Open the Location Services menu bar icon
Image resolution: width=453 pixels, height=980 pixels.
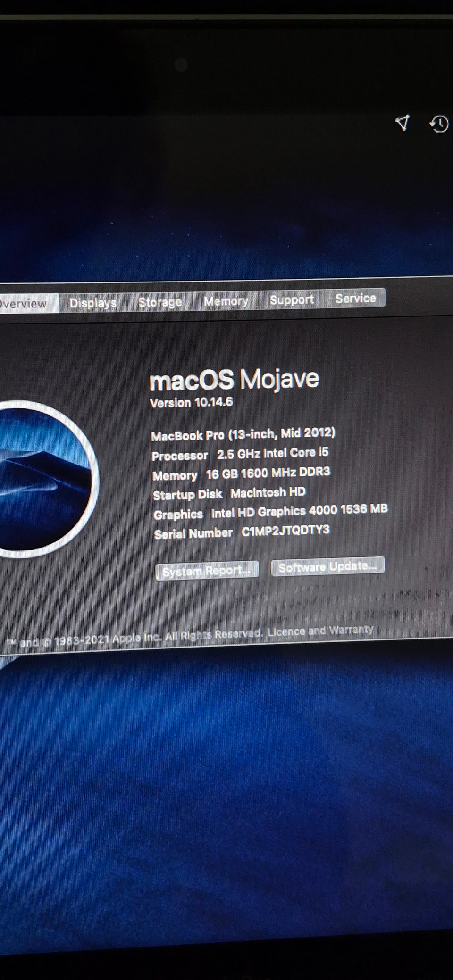pyautogui.click(x=402, y=123)
